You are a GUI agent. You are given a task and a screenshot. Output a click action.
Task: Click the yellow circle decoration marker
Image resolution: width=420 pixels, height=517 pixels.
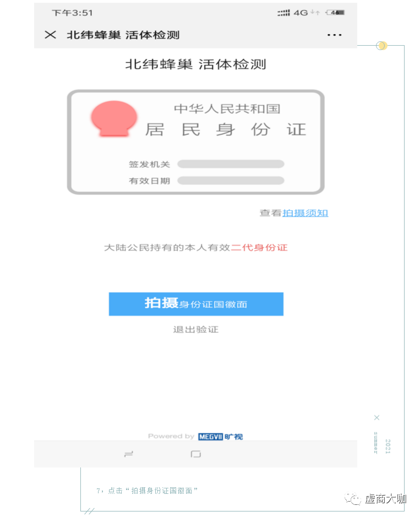point(382,46)
